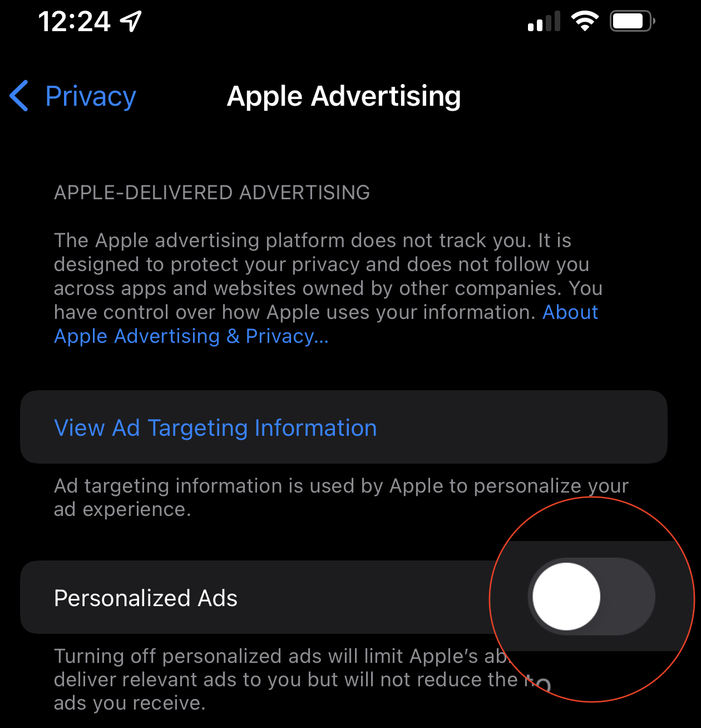This screenshot has height=728, width=701.
Task: Toggle the Personalized Ads switch
Action: pos(591,597)
